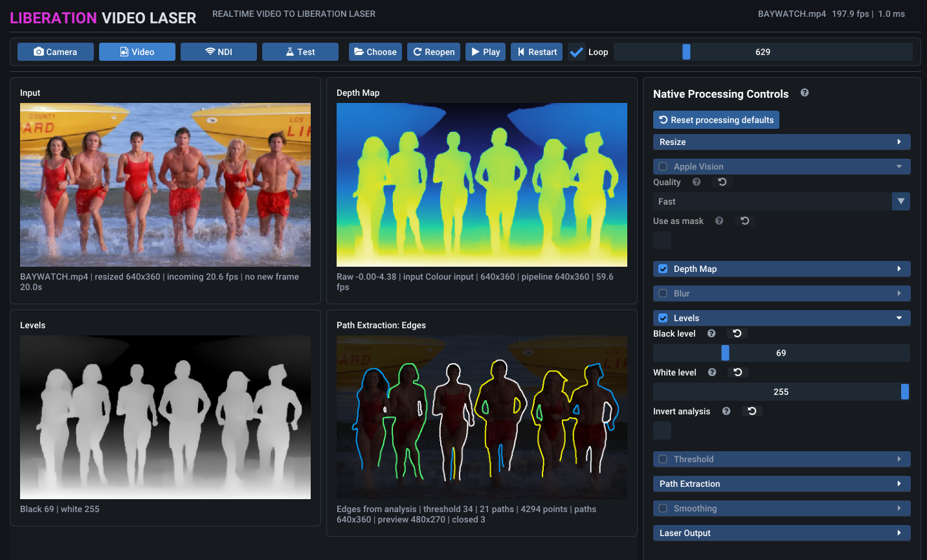Expand the Path Extraction section
This screenshot has height=560, width=927.
(x=782, y=484)
